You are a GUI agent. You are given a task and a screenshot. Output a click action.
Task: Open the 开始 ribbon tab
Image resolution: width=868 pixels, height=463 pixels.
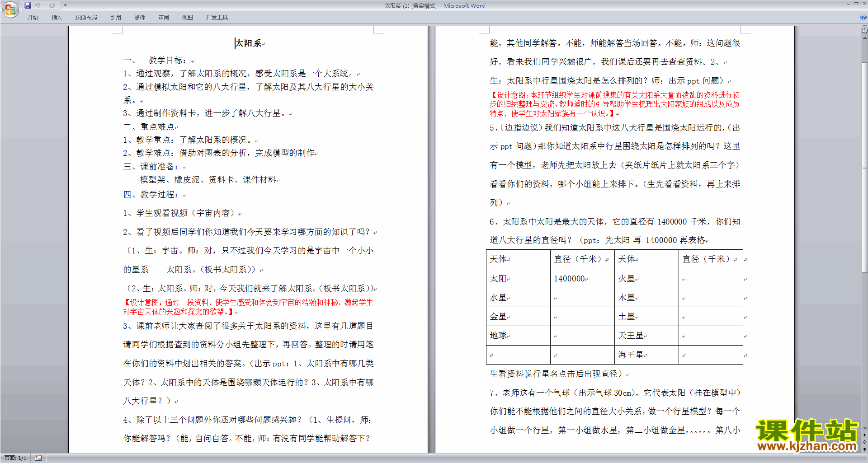tap(33, 17)
